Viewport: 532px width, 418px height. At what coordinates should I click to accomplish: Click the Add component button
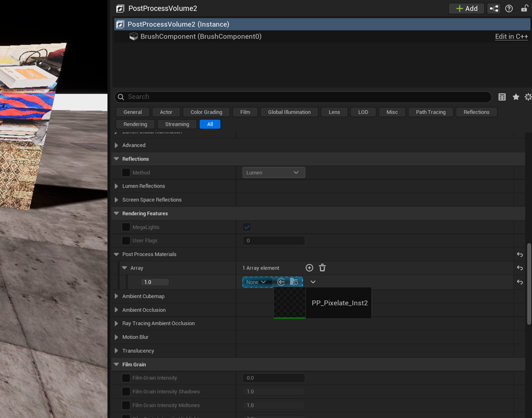point(466,8)
